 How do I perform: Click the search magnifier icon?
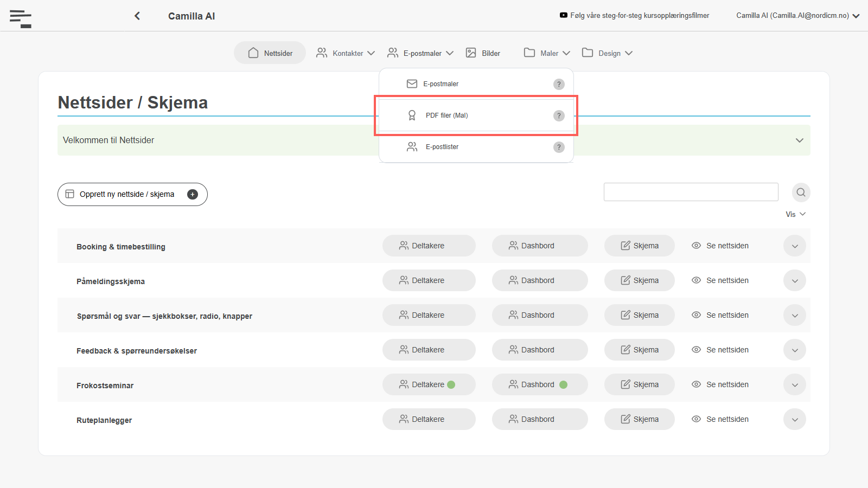[801, 192]
